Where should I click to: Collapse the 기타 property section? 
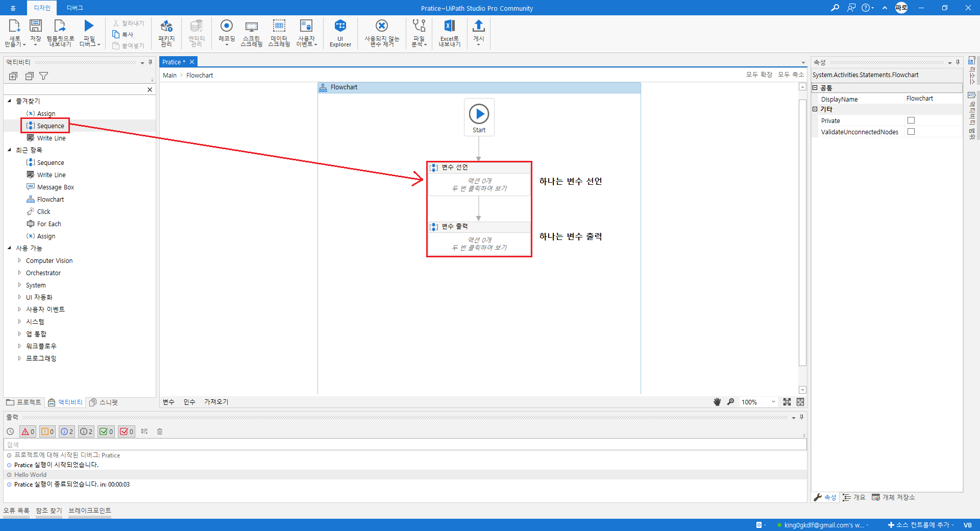[x=815, y=109]
